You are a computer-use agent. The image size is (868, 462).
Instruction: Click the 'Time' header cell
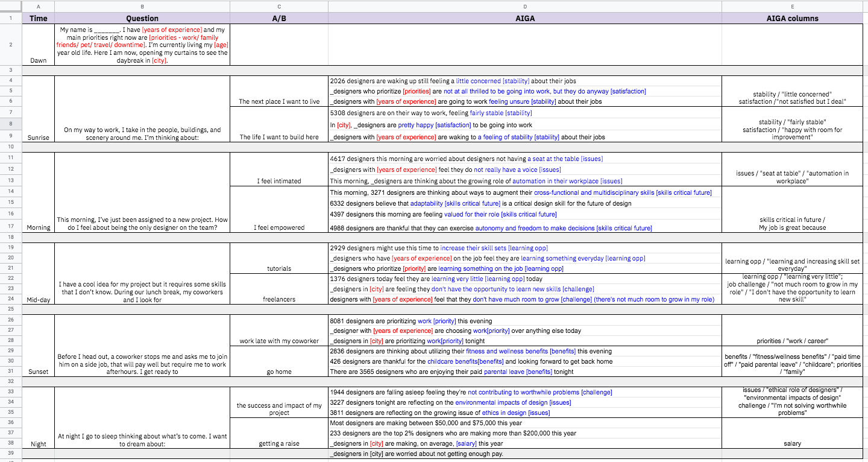click(x=39, y=18)
